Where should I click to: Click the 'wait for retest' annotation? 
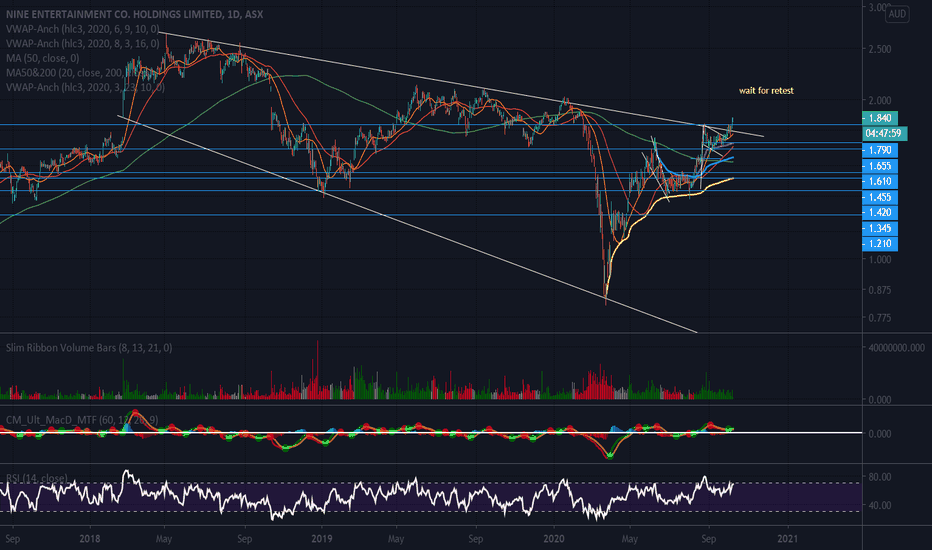[x=766, y=90]
